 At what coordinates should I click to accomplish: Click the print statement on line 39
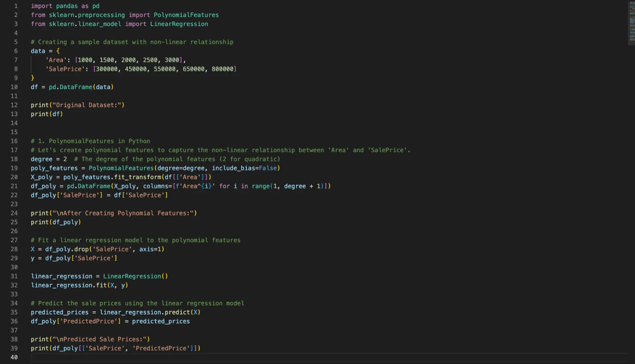[x=39, y=348]
